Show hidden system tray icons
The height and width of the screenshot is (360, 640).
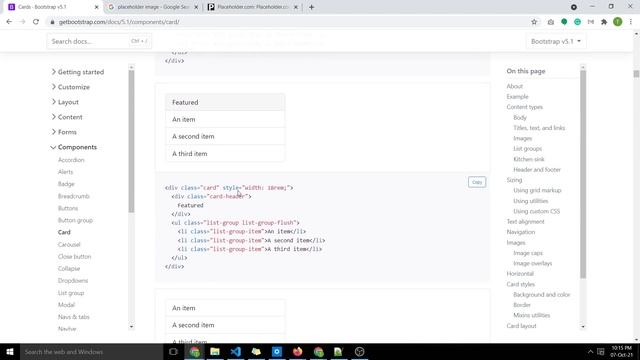tap(590, 351)
